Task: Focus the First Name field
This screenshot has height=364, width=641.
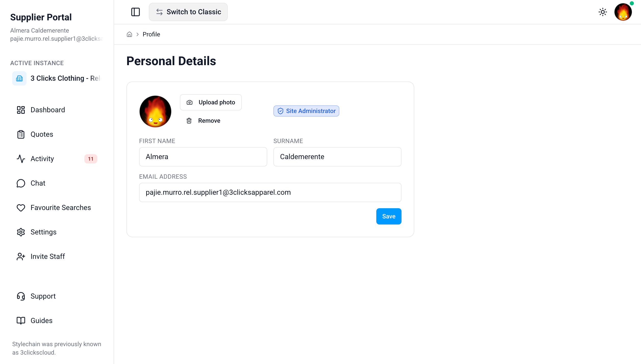Action: tap(203, 157)
